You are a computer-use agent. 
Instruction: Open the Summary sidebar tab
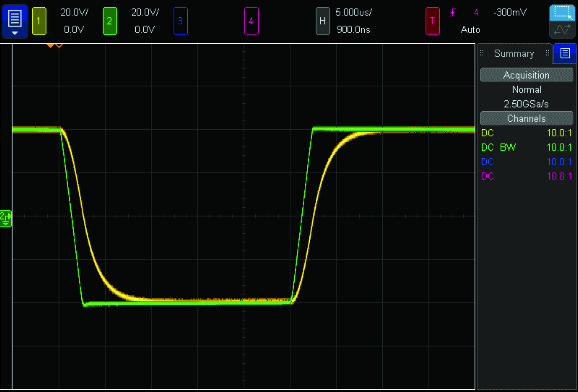pos(514,54)
